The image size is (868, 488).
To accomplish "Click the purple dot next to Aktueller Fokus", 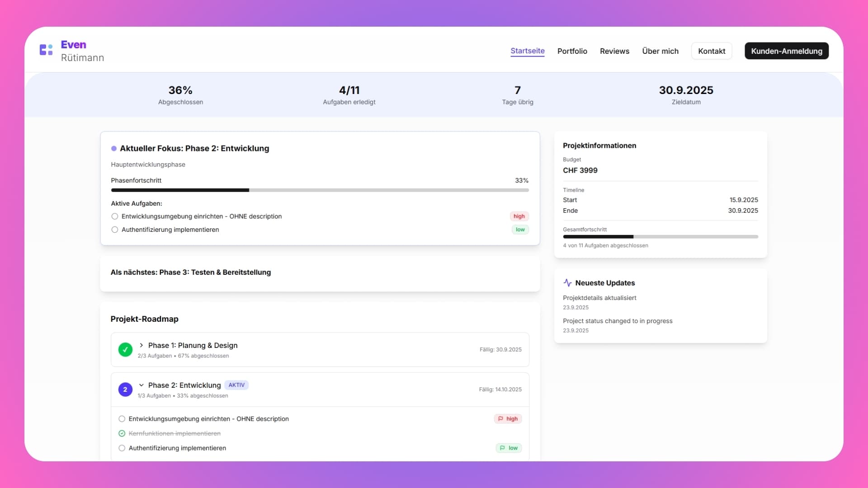I will [114, 148].
